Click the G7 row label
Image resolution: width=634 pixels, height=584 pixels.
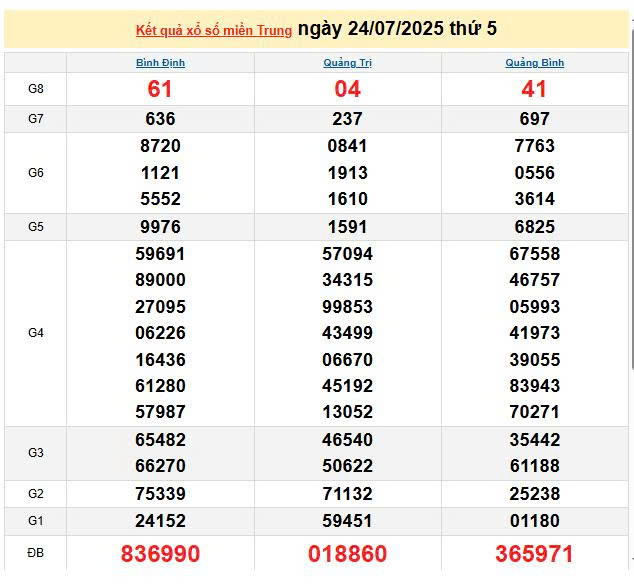(36, 119)
